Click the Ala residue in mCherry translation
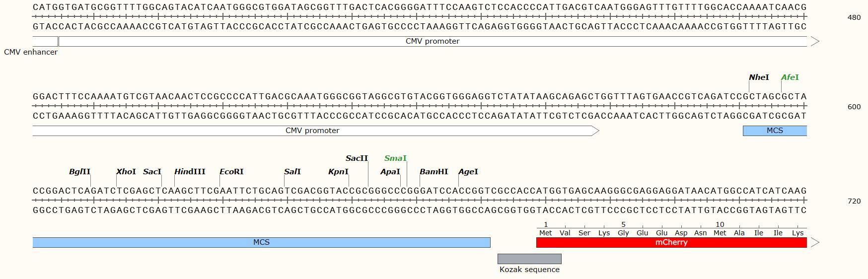This screenshot has height=279, width=868. (x=739, y=233)
